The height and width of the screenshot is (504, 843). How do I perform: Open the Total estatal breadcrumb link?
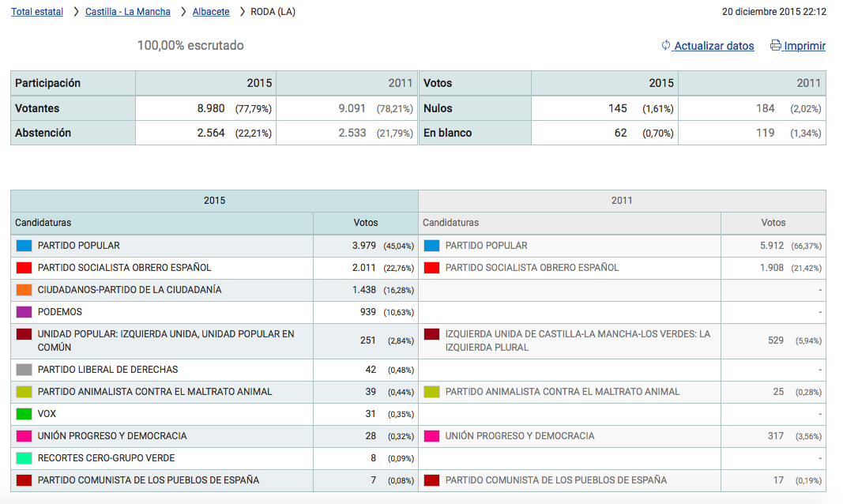click(x=37, y=12)
